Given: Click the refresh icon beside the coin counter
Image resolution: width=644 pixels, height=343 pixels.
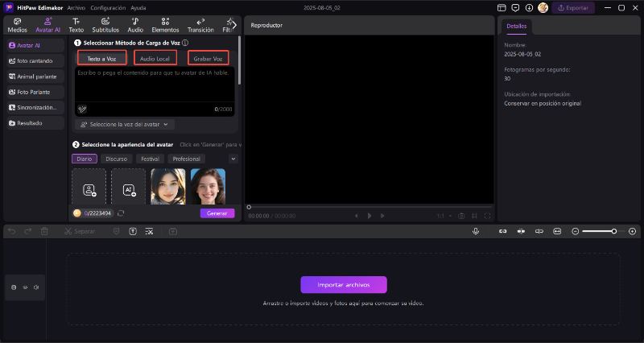Looking at the screenshot, I should pos(121,213).
